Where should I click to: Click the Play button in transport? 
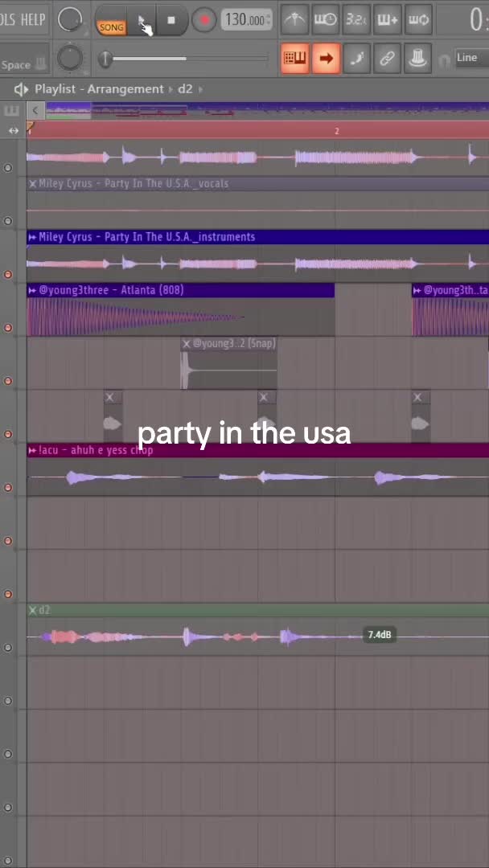coord(142,20)
